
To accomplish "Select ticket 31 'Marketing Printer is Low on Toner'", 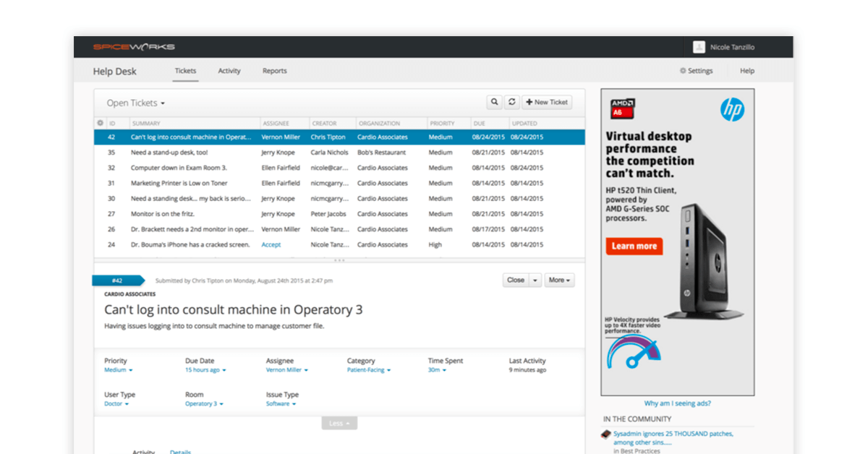I will click(x=339, y=183).
